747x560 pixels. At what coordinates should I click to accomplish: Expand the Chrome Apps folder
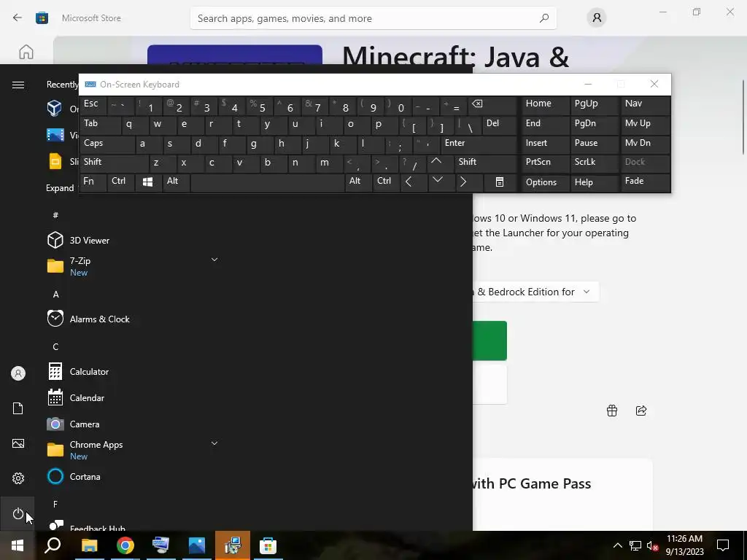(214, 443)
